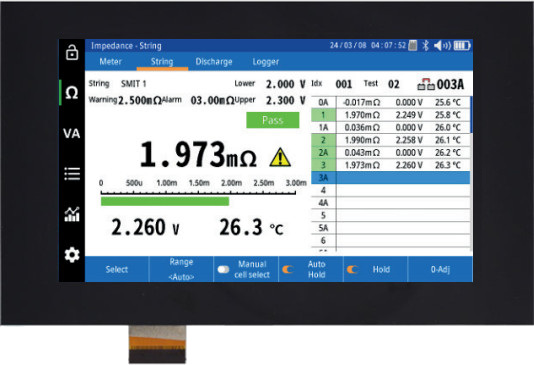Click the 26.1 °C cell in row 2
Viewport: 534px width, 365px height.
point(448,140)
